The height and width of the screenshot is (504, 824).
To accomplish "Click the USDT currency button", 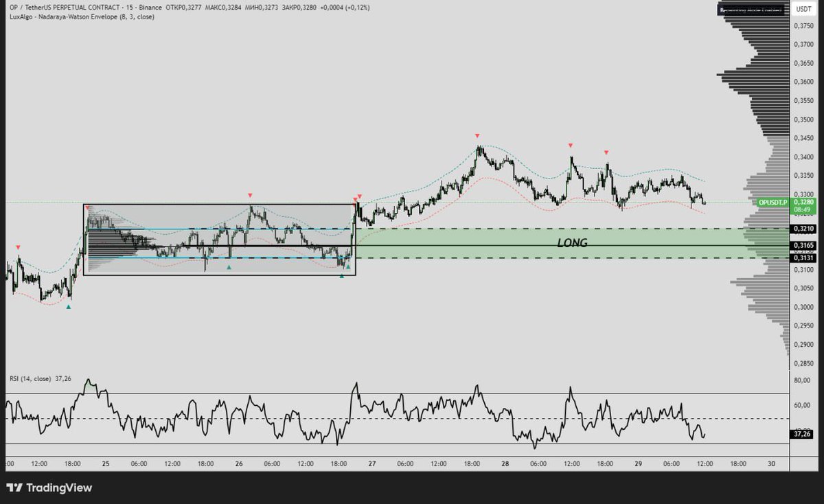I will (802, 9).
